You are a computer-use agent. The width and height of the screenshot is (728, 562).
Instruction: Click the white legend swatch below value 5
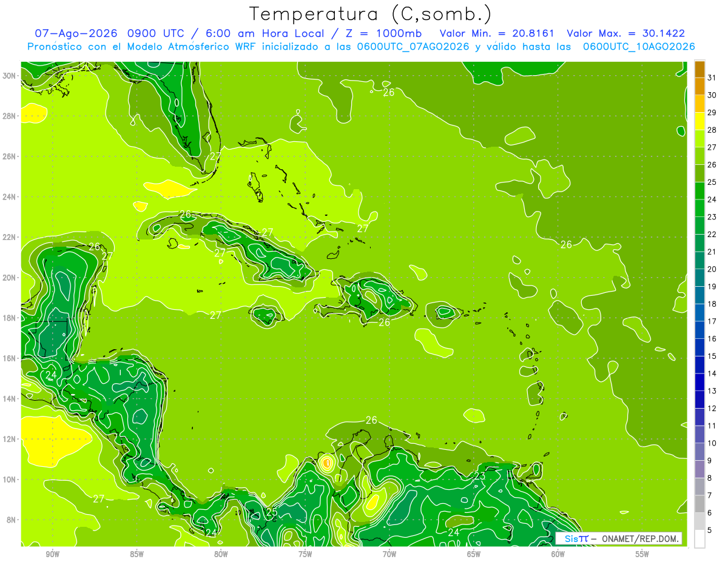[x=699, y=539]
